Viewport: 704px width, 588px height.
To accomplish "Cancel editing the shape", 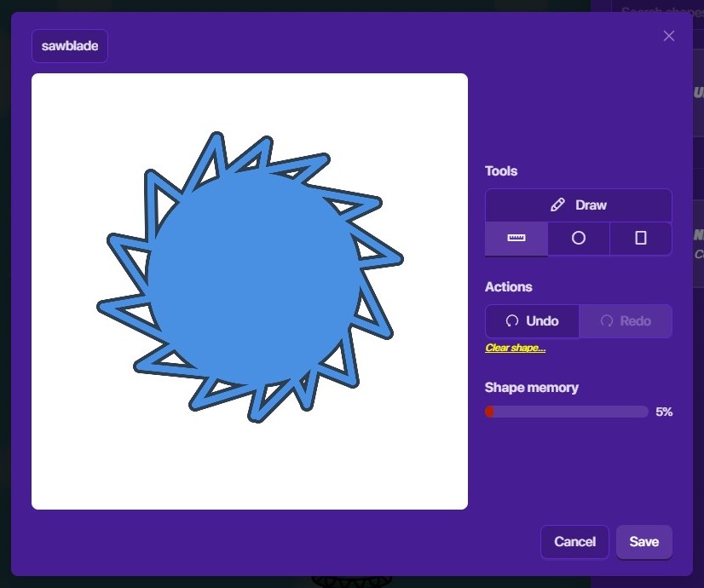I will coord(574,542).
